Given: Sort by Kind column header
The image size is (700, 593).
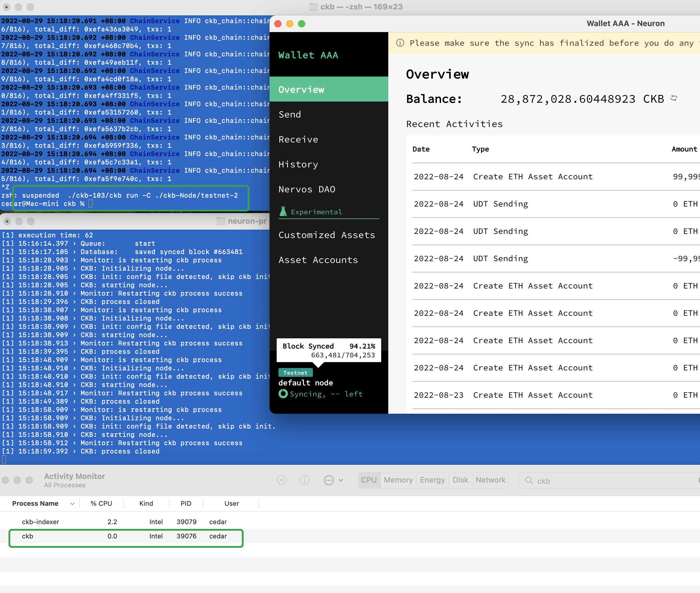Looking at the screenshot, I should (x=146, y=503).
